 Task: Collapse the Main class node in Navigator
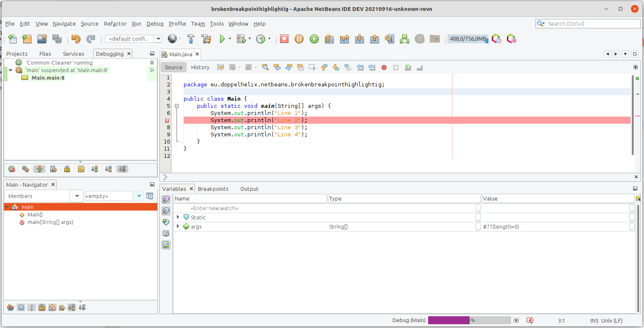(7, 207)
